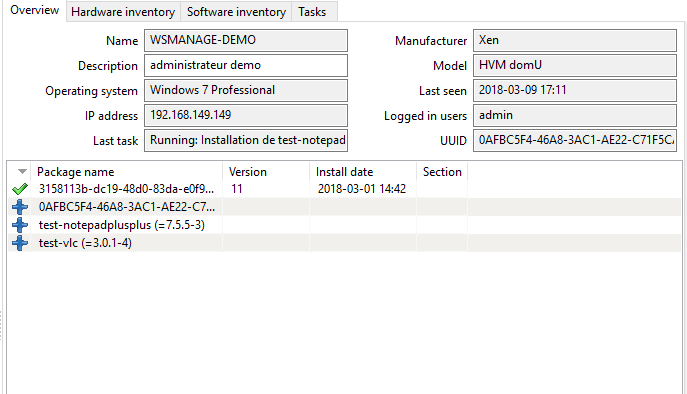Open the Tasks tab
This screenshot has width=687, height=394.
[x=312, y=12]
